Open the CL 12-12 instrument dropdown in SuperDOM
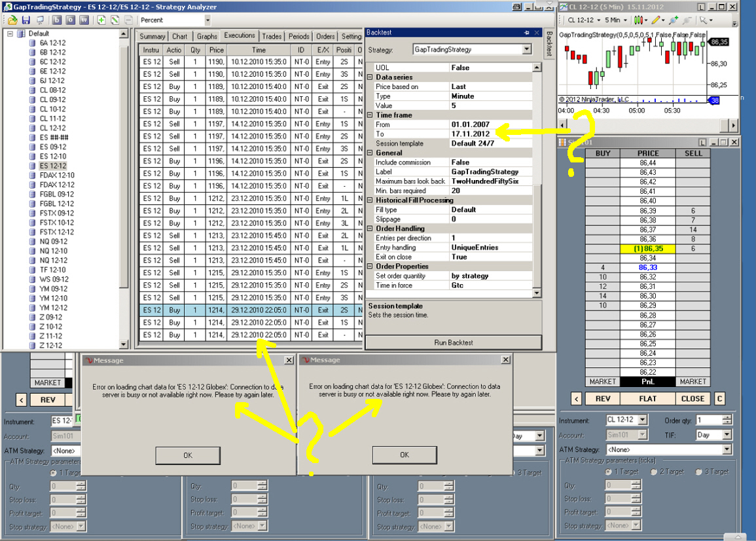 tap(642, 420)
